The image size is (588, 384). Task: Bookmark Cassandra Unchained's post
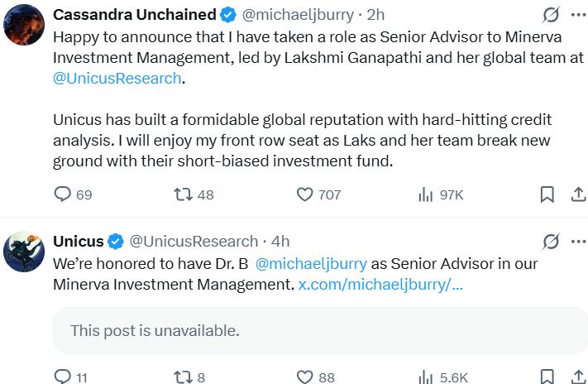(547, 194)
